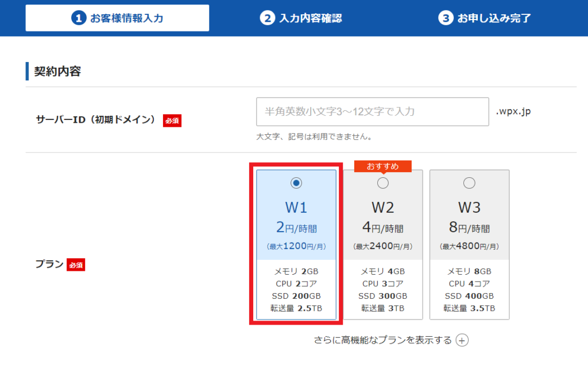Click the .wpx.jp domain suffix

[513, 111]
